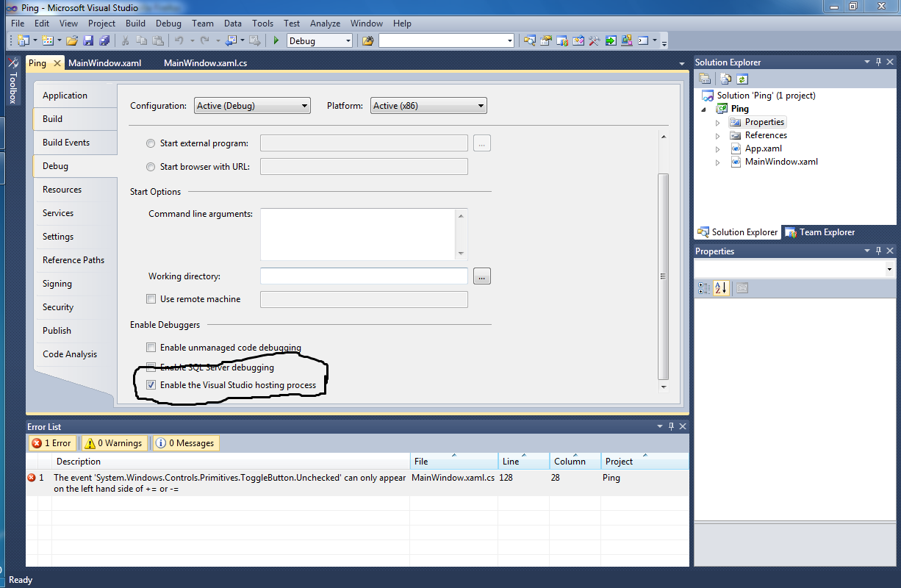Screen dimensions: 901x588
Task: Select the ToggleButton.Unchecked error row
Action: pos(357,483)
